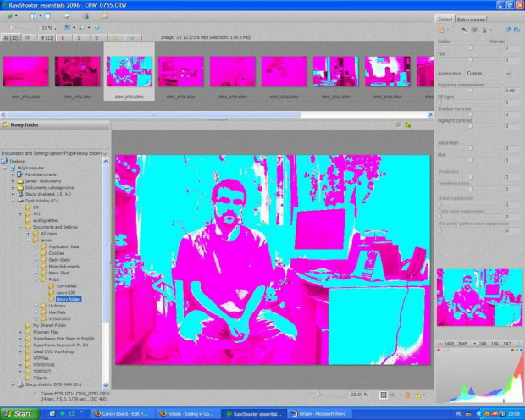Click the auto white balance icon beside eyedropper
The image size is (525, 420).
[474, 30]
